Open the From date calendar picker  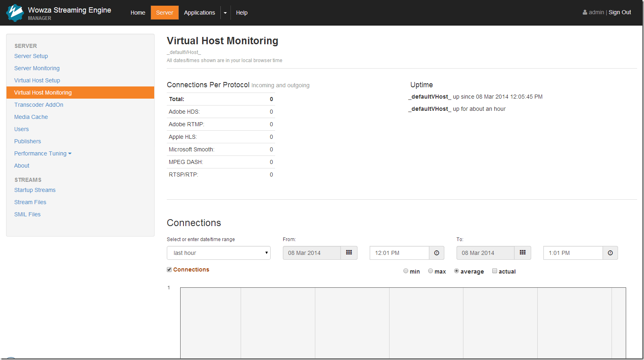349,253
